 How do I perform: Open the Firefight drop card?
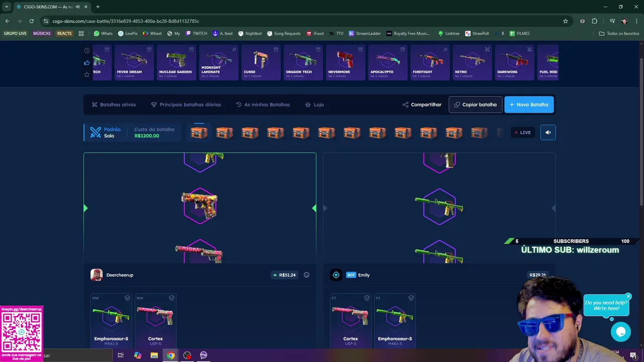430,62
